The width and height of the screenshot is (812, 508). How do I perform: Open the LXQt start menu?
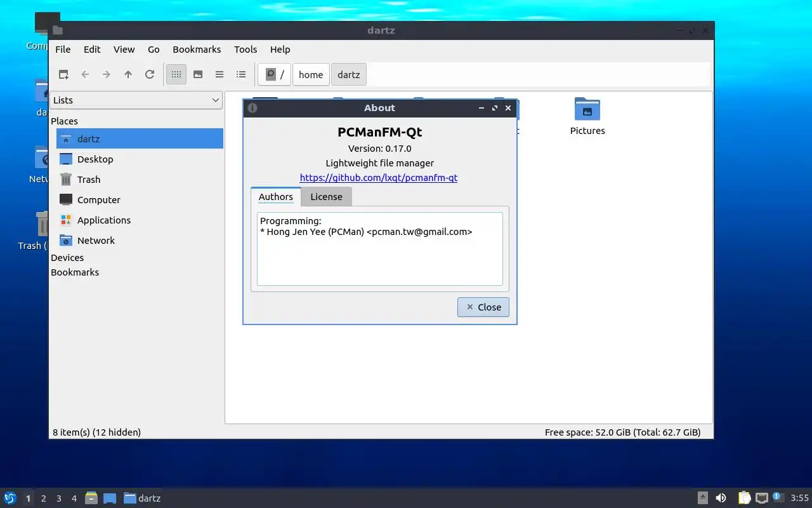[10, 498]
